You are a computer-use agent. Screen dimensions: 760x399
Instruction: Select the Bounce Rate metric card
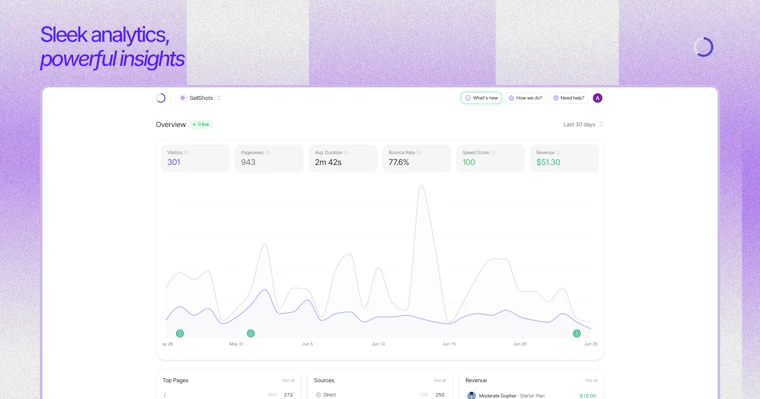417,158
